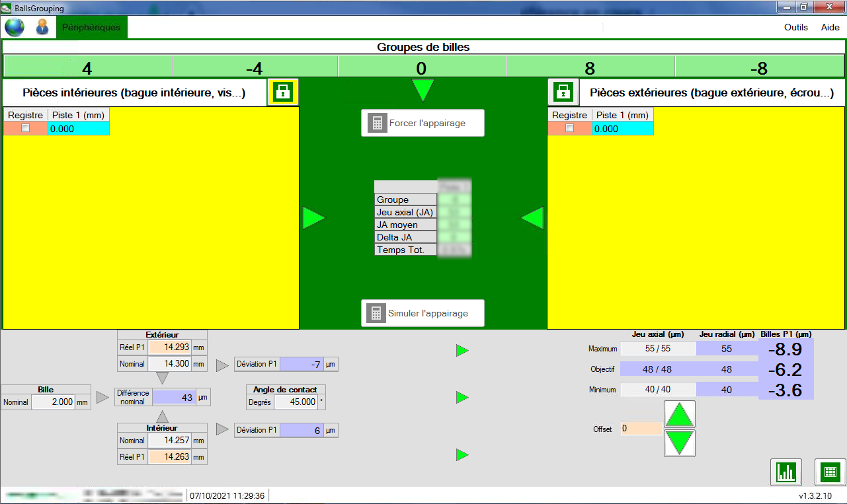Click the globe icon in the toolbar
This screenshot has height=504, width=847.
tap(15, 27)
